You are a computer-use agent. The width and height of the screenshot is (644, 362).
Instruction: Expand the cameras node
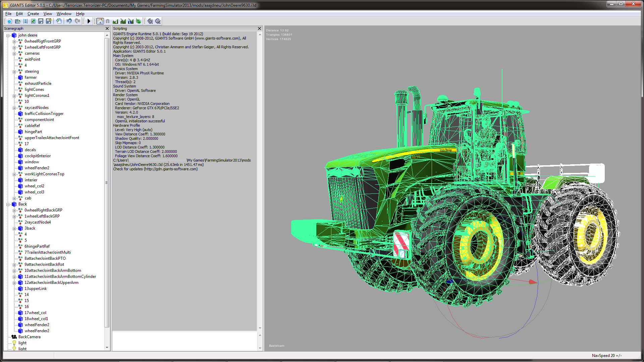tap(14, 54)
